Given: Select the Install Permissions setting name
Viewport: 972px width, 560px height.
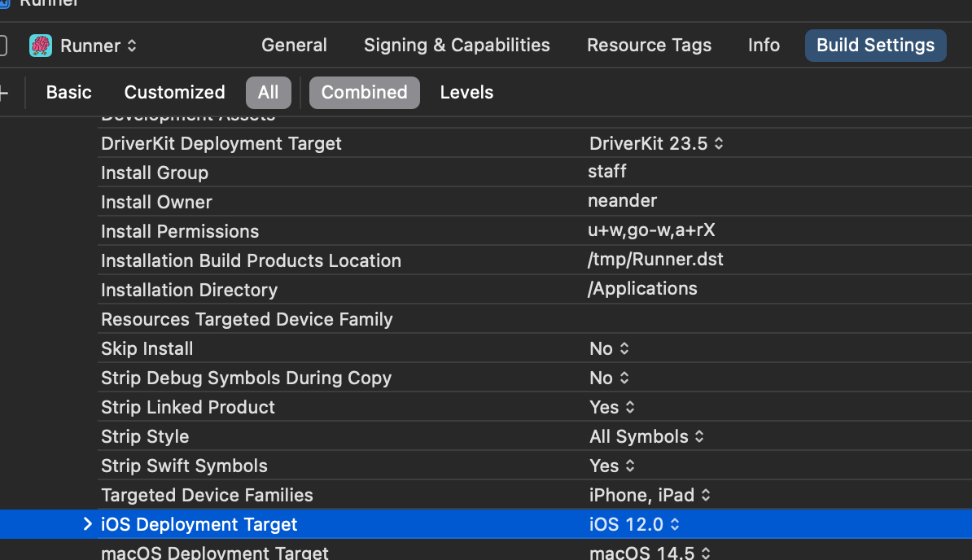Looking at the screenshot, I should coord(180,232).
